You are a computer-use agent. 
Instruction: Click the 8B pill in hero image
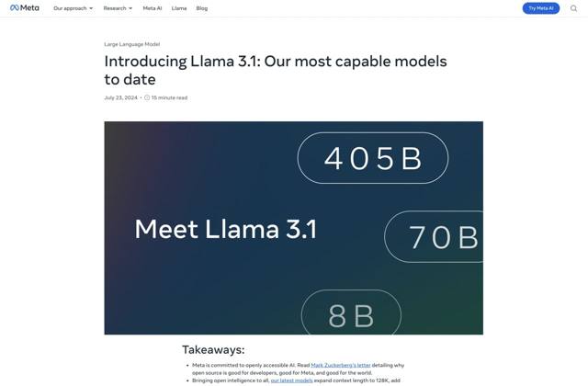351,313
